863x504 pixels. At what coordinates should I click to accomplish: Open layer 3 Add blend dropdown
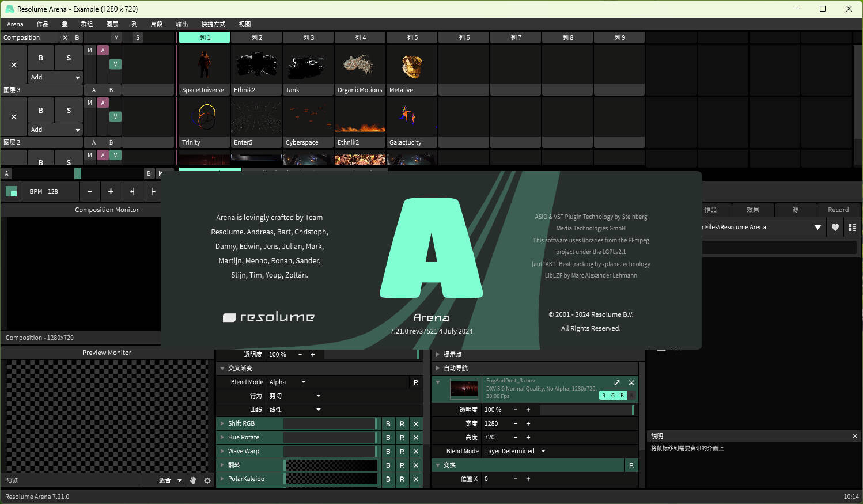55,77
